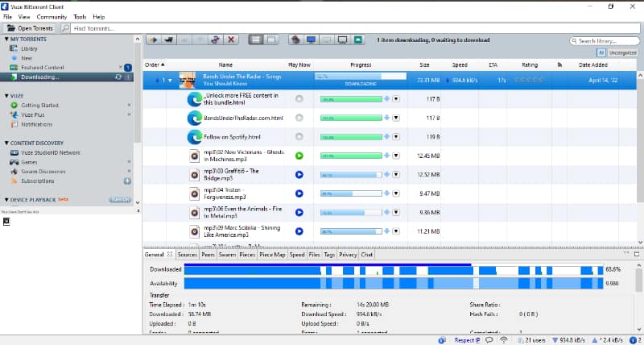The image size is (644, 345).
Task: Click the Respect IP status link
Action: coord(467,340)
